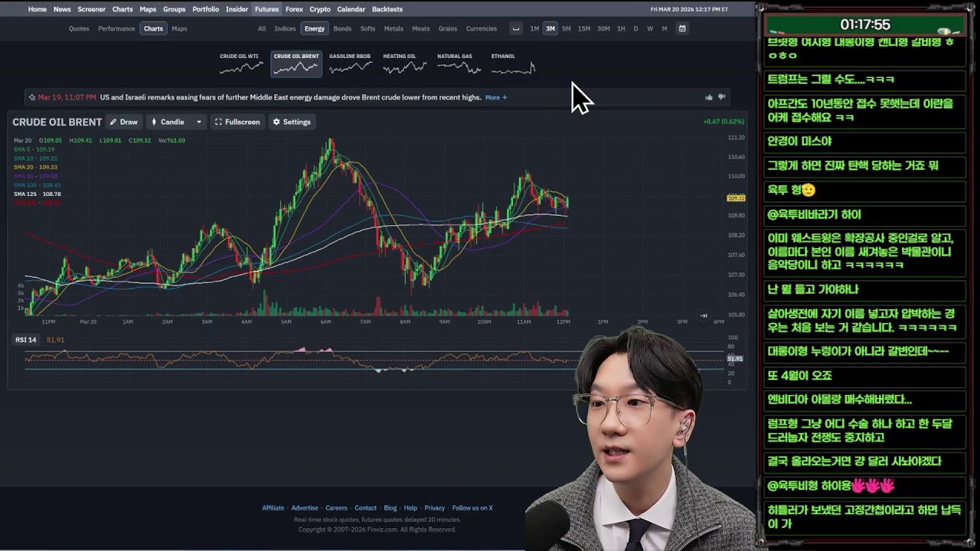Switch to 30M timeframe
Viewport: 980px width, 551px height.
pyautogui.click(x=603, y=28)
